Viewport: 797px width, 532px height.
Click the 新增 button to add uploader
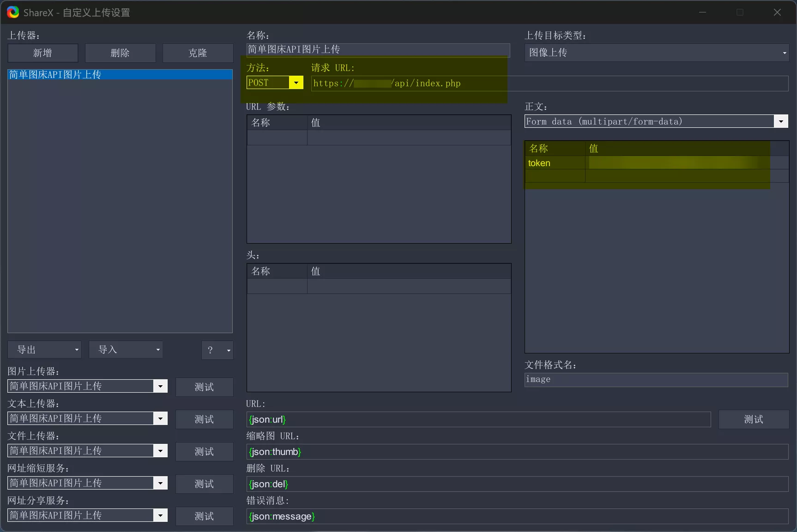pyautogui.click(x=43, y=53)
